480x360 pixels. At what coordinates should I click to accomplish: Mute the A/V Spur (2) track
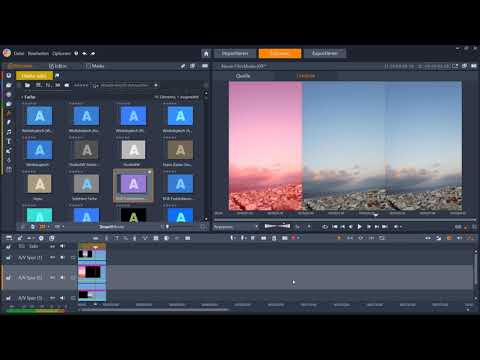[x=62, y=277]
